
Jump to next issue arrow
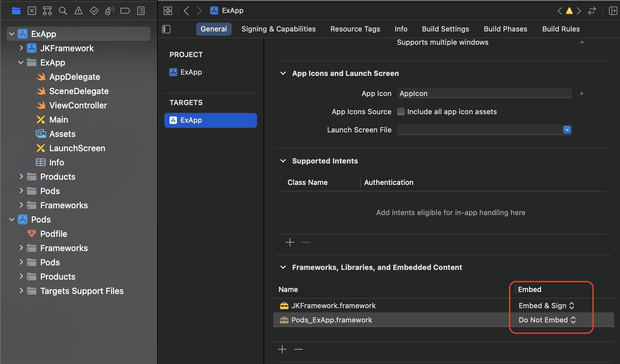[x=579, y=11]
